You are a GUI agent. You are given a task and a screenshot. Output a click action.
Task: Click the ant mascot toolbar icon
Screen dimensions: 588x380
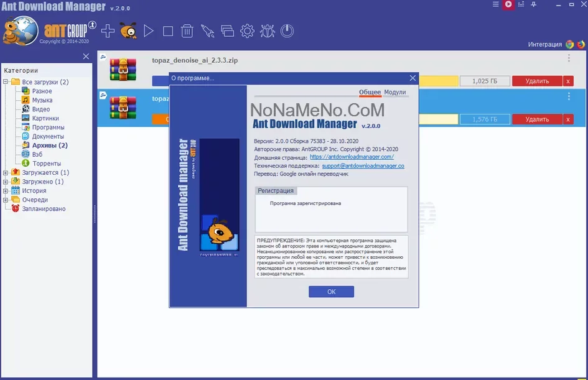(x=129, y=30)
